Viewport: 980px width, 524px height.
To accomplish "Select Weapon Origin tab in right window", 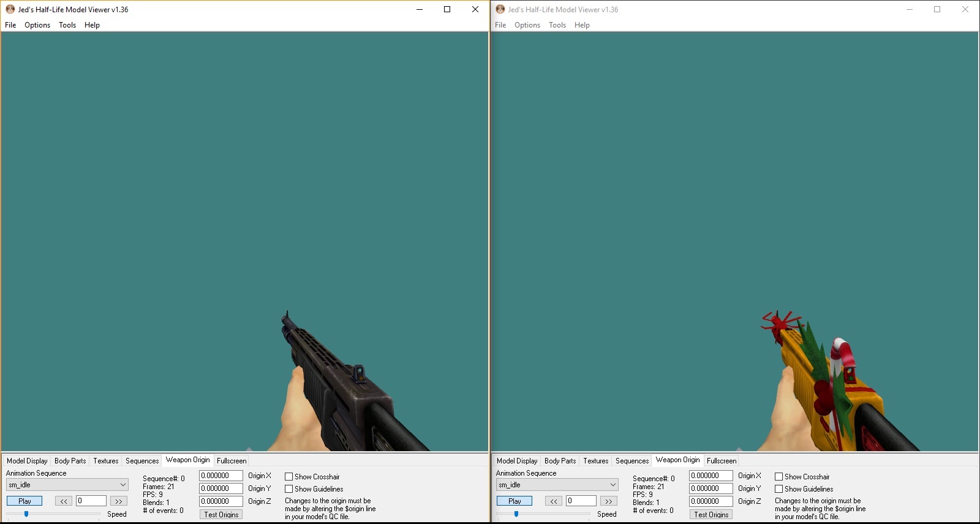I will [677, 460].
